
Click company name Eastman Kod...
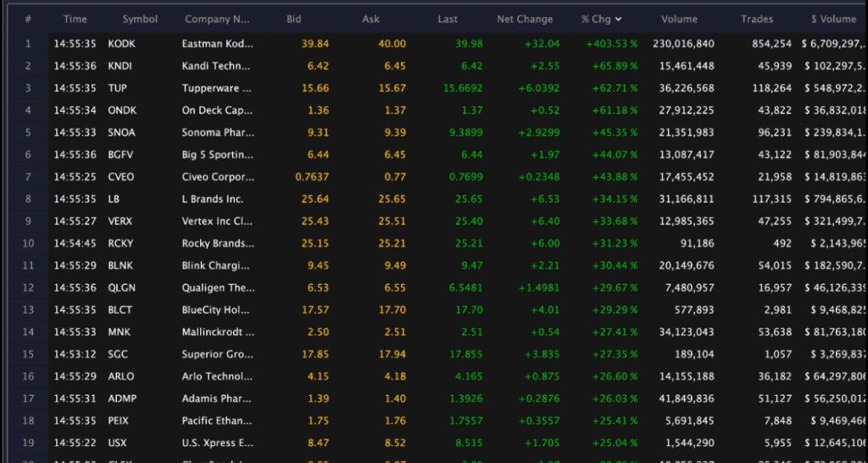(x=218, y=44)
